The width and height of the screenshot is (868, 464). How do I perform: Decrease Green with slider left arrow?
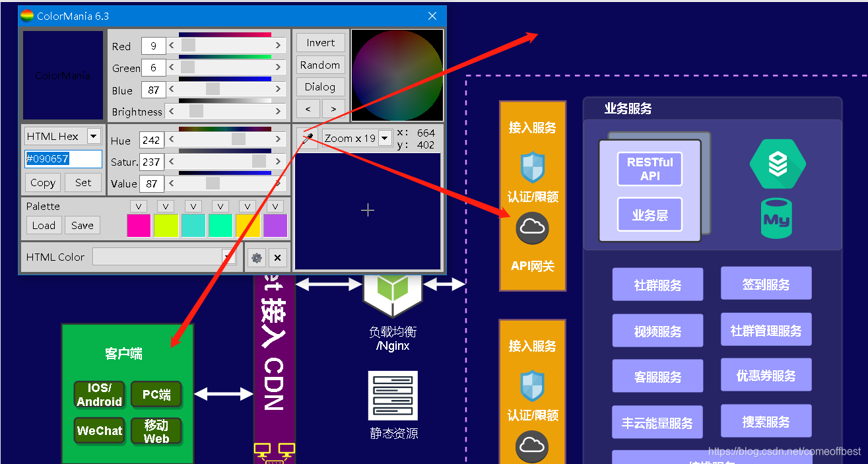172,67
